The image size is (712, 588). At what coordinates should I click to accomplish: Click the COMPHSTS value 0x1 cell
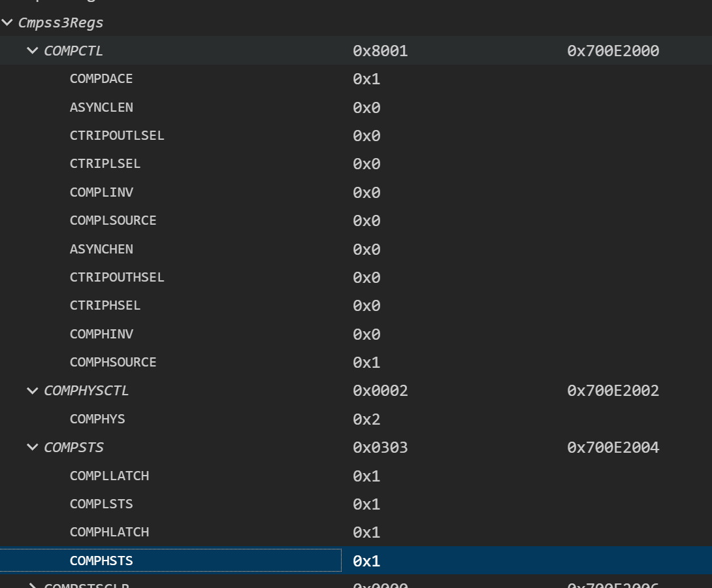(x=366, y=561)
